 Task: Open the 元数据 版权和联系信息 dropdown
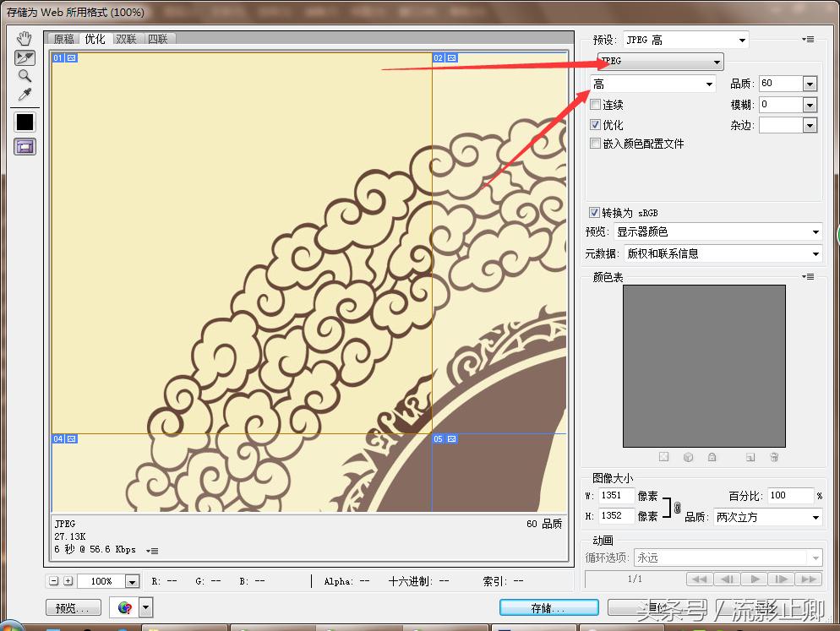click(x=723, y=253)
